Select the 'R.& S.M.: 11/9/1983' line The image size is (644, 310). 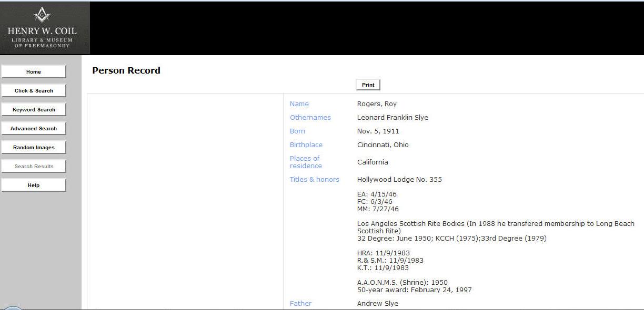[x=390, y=261]
